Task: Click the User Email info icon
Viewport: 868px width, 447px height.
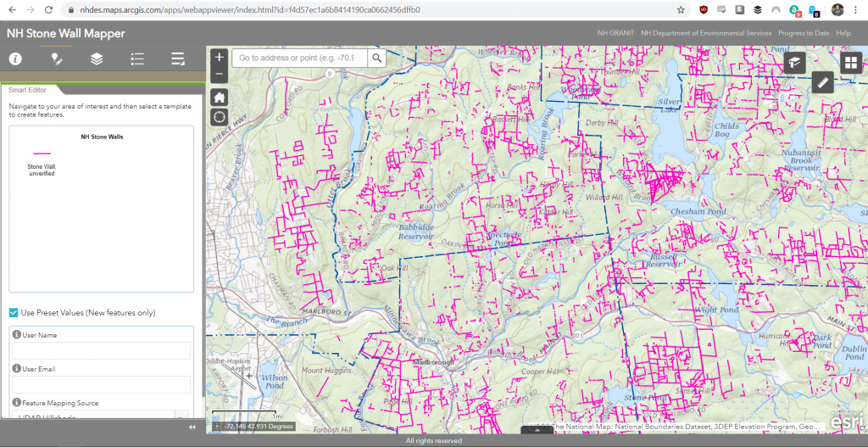Action: (x=17, y=368)
